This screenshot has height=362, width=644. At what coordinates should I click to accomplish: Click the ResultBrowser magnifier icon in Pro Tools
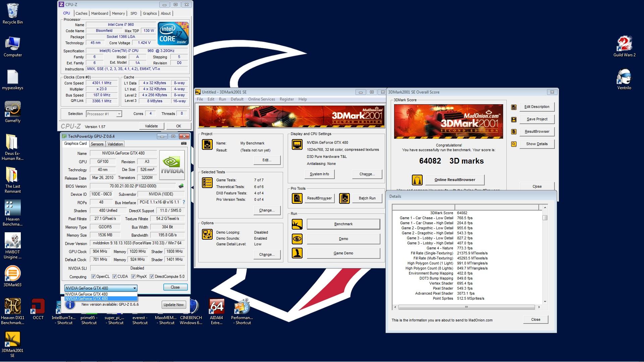[297, 198]
